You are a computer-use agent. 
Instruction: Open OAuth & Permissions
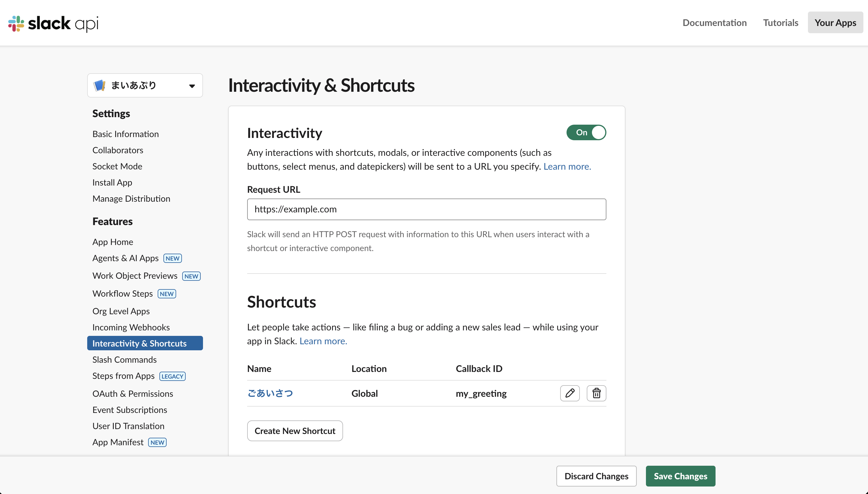[133, 393]
